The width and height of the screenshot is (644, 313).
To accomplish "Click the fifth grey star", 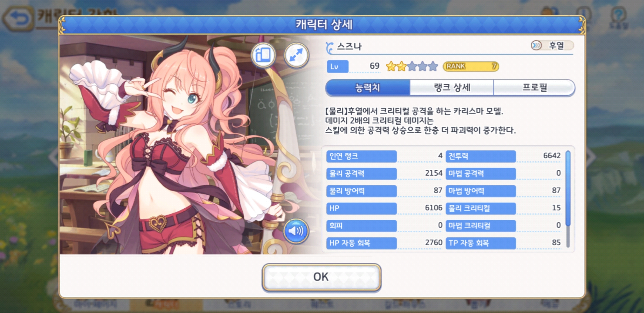I will [433, 66].
